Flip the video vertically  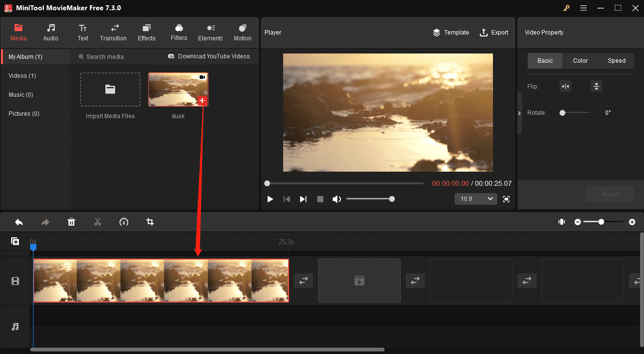coord(596,87)
